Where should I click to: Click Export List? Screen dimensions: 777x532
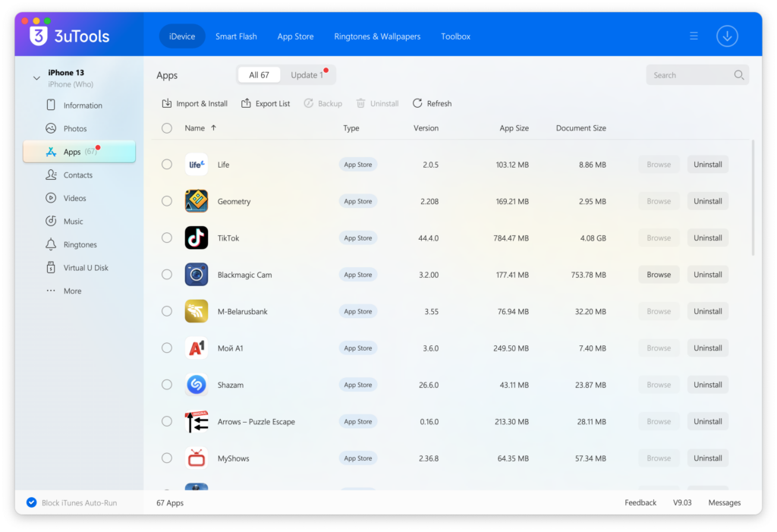point(266,103)
